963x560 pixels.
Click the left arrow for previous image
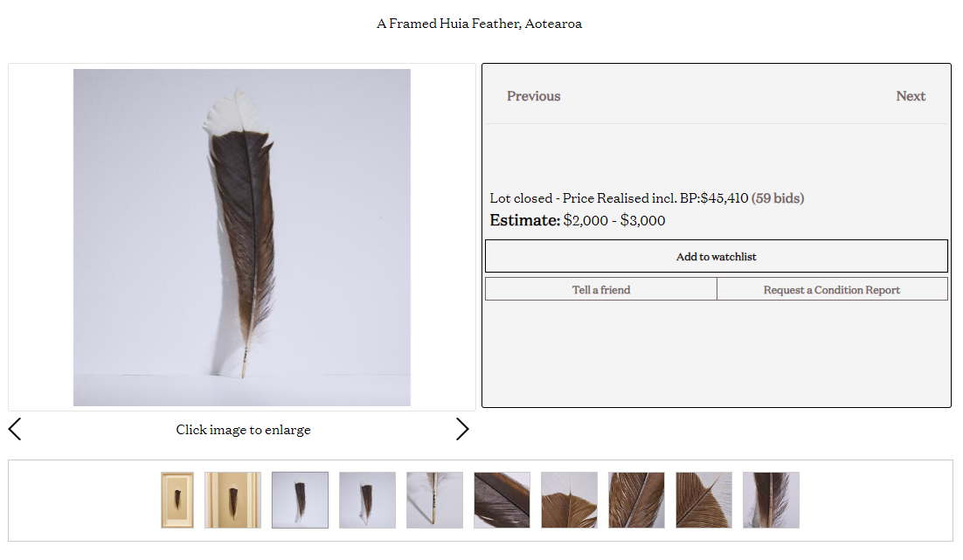15,429
